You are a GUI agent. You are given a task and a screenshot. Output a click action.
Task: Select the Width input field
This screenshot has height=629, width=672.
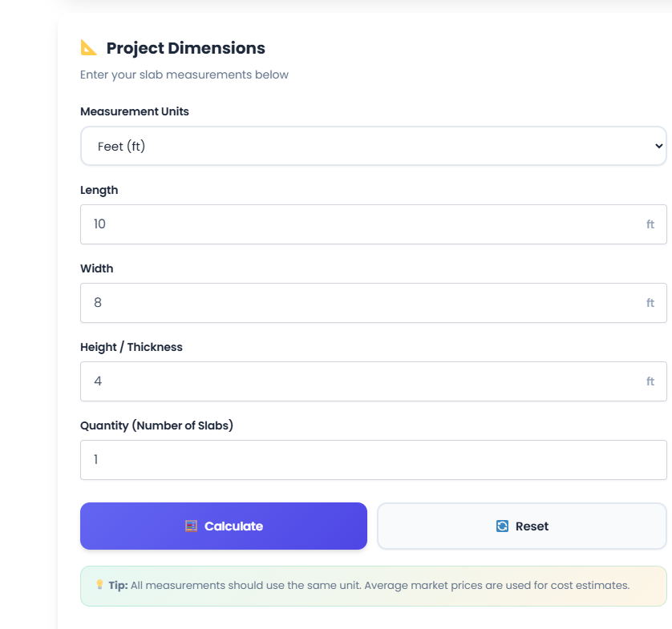tap(361, 303)
